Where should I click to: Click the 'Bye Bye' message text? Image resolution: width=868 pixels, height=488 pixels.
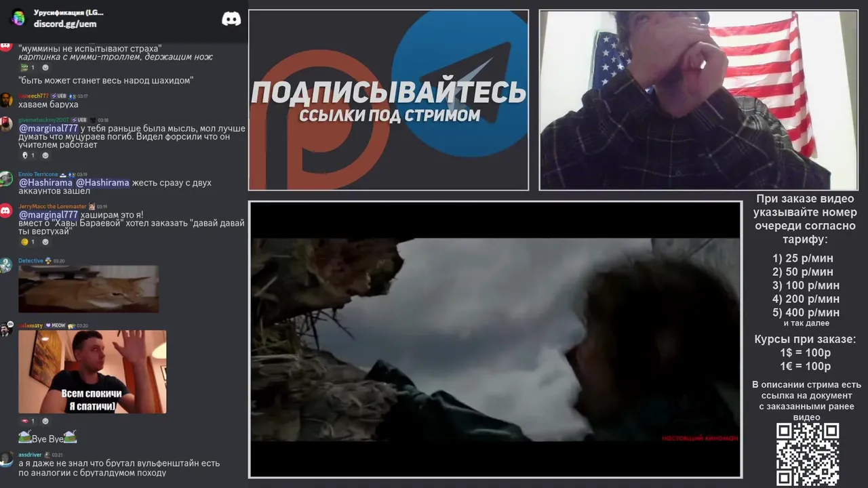pos(47,439)
